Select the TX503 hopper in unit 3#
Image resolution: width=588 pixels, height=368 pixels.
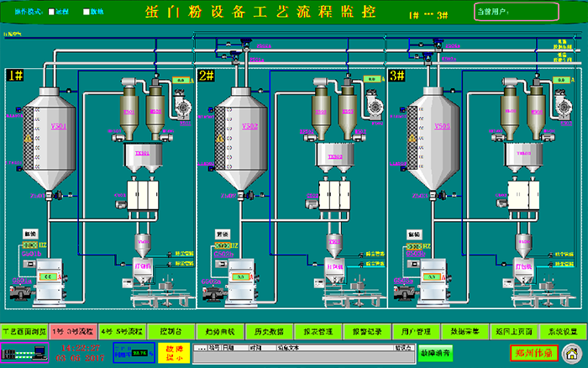point(524,158)
